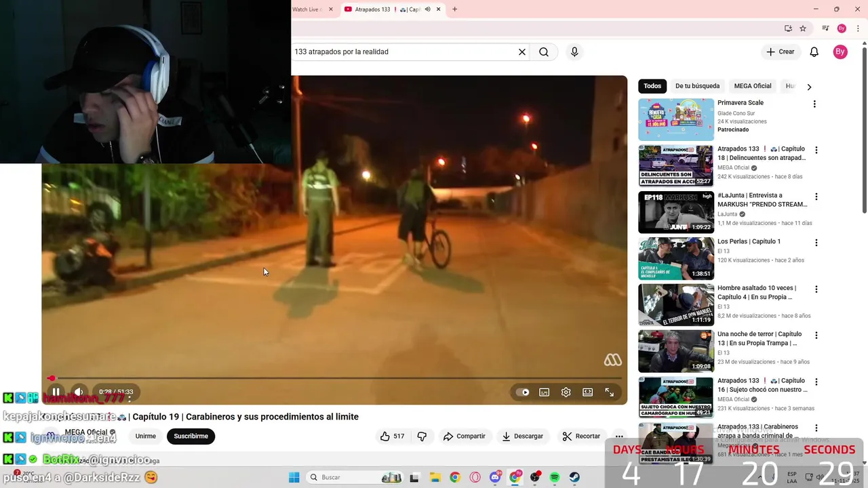Enter fullscreen video mode

pyautogui.click(x=609, y=392)
